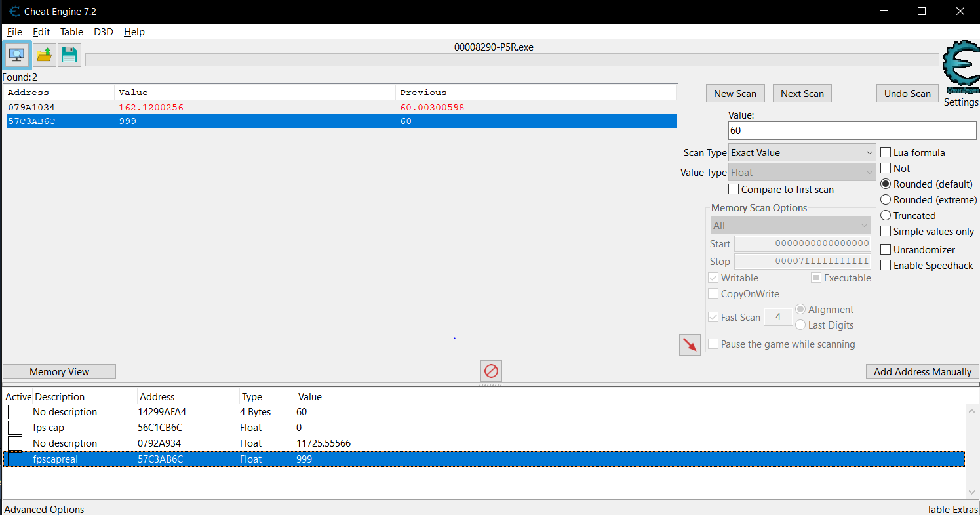Image resolution: width=980 pixels, height=515 pixels.
Task: Click the previous value 60.00300598
Action: coord(432,107)
